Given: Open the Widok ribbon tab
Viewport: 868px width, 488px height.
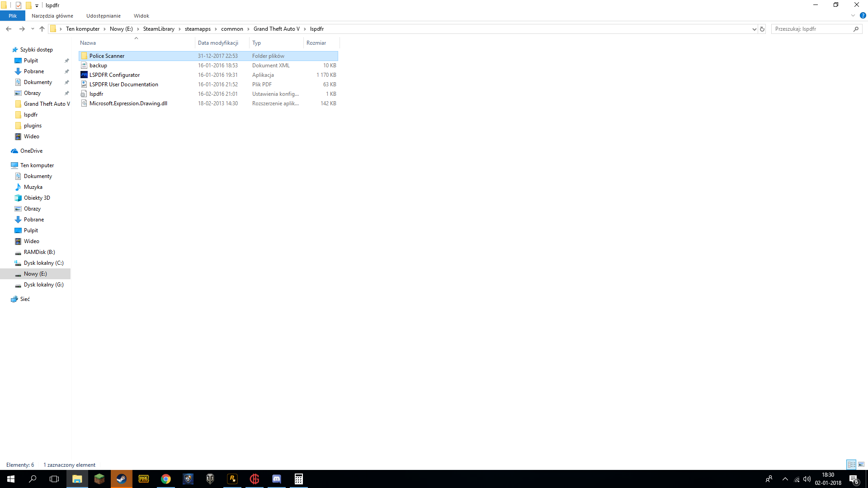Looking at the screenshot, I should (x=141, y=16).
